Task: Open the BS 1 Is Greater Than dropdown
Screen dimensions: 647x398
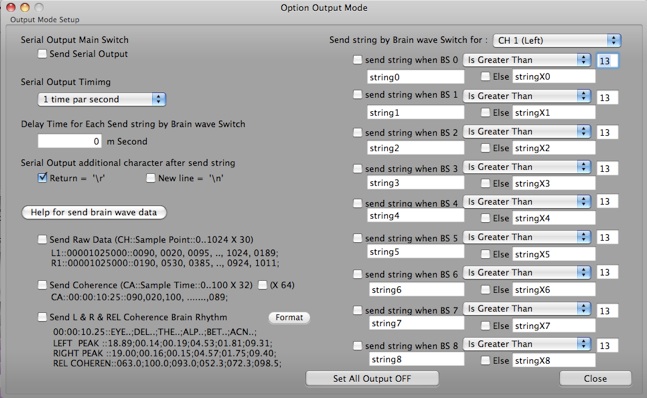Action: pyautogui.click(x=527, y=96)
